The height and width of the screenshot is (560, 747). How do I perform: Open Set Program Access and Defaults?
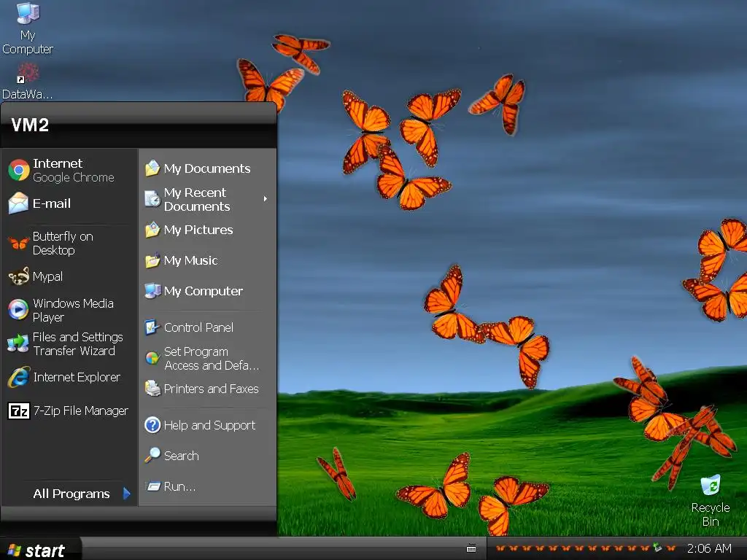(208, 358)
